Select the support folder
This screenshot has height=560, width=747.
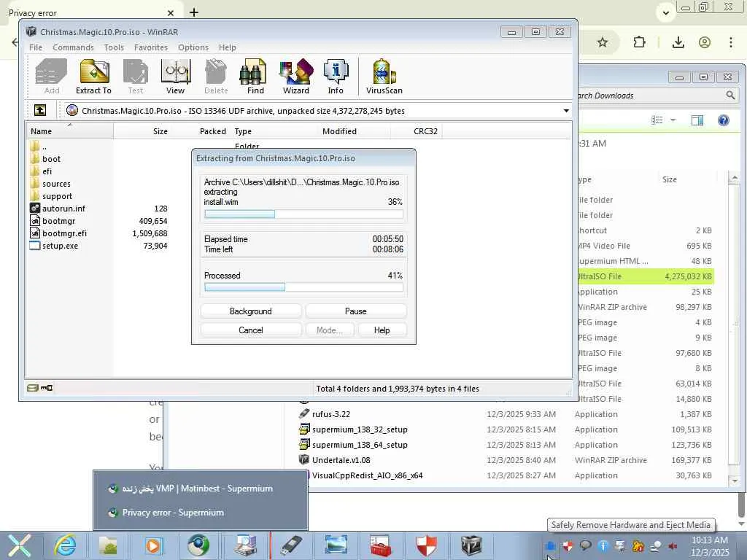pyautogui.click(x=51, y=196)
